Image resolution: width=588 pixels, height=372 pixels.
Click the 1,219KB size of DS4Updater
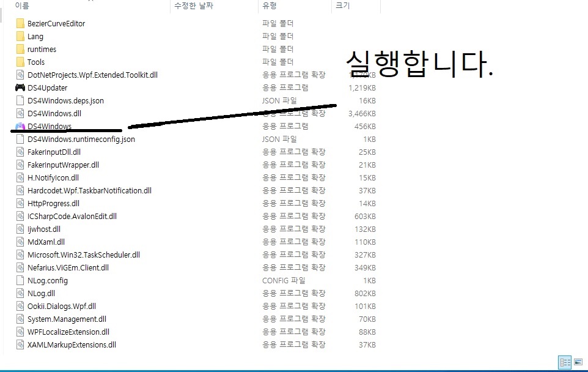[362, 88]
